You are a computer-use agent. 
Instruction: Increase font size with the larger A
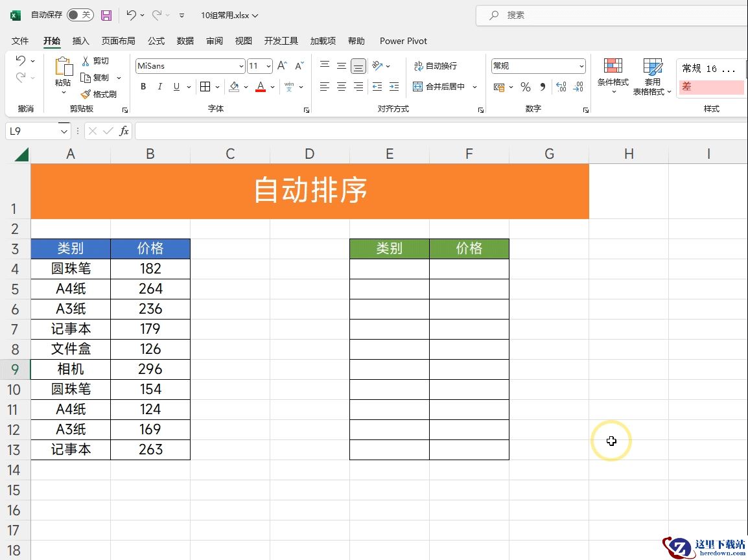pos(283,66)
